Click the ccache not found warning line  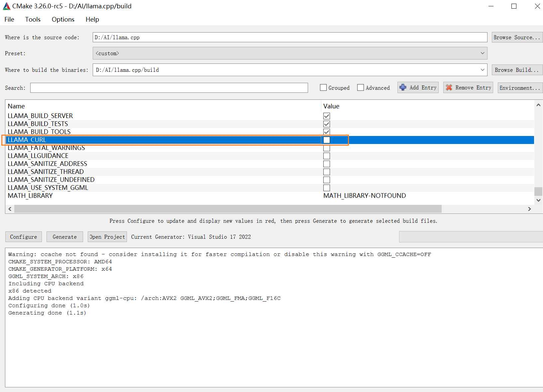click(220, 254)
